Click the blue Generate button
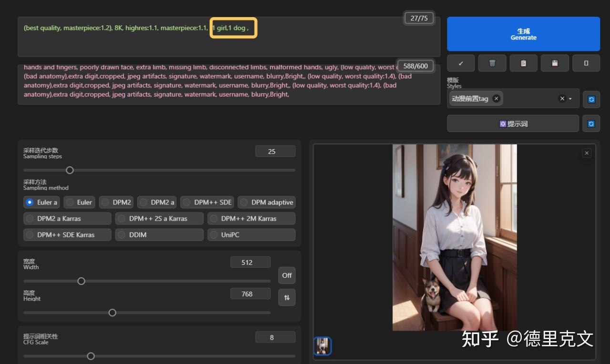Screen dimensions: 610x364 click(523, 33)
